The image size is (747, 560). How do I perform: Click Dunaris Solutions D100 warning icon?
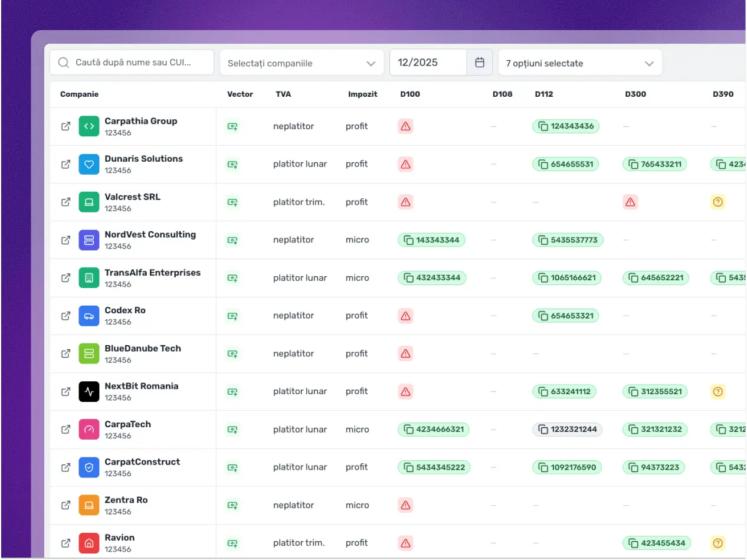tap(405, 164)
